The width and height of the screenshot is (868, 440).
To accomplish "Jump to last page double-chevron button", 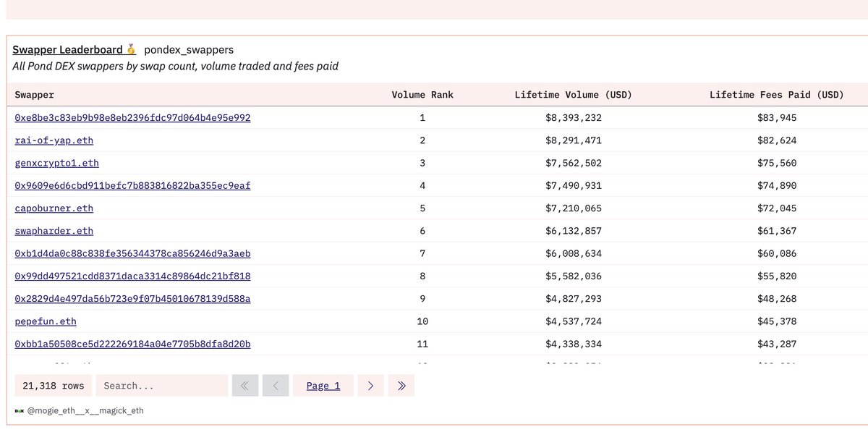I will 401,386.
